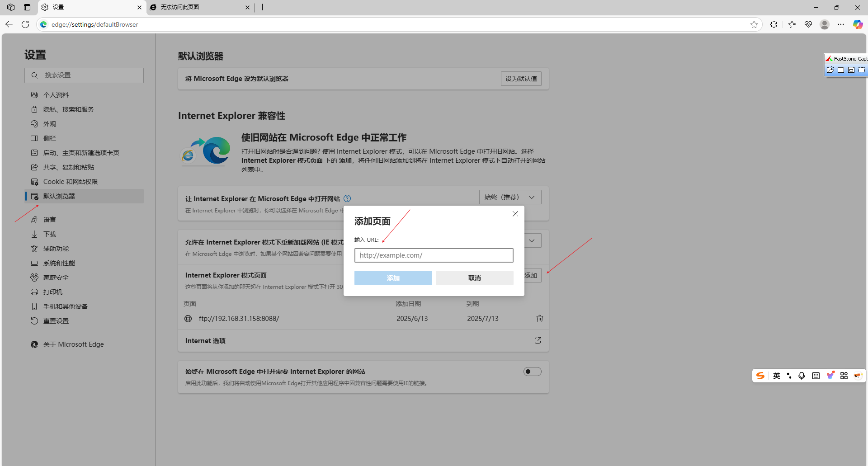Close the 添加页面 dialog with X
The image size is (868, 466).
(515, 214)
